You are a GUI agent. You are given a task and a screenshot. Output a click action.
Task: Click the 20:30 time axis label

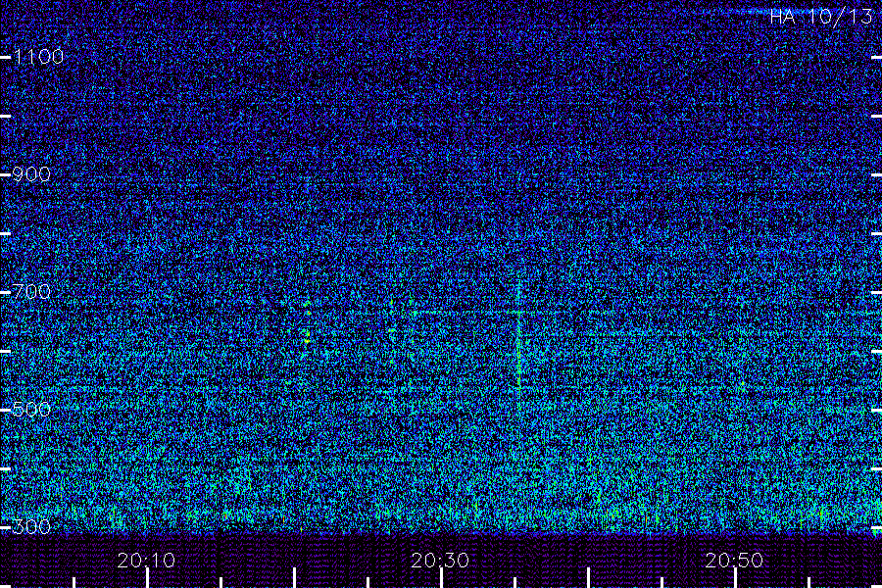point(440,560)
